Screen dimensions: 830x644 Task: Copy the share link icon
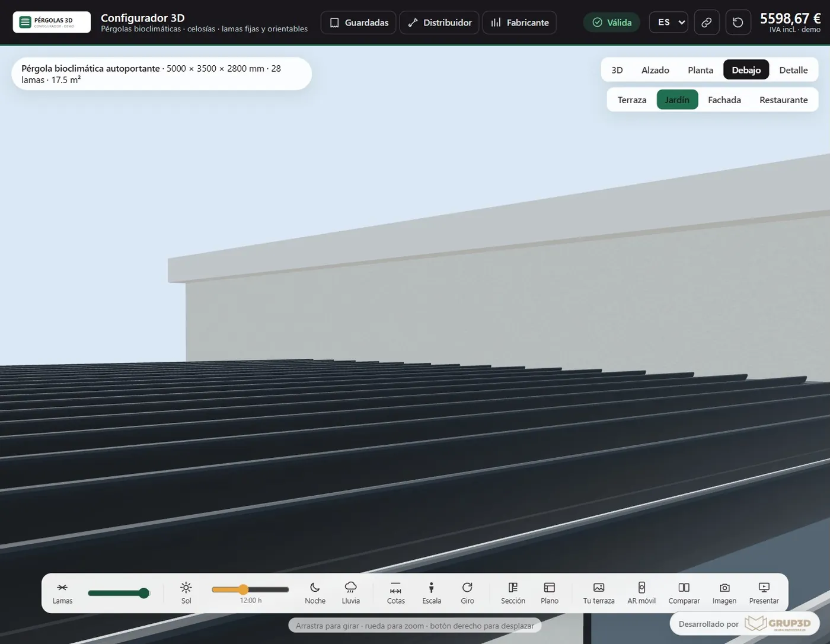tap(707, 23)
